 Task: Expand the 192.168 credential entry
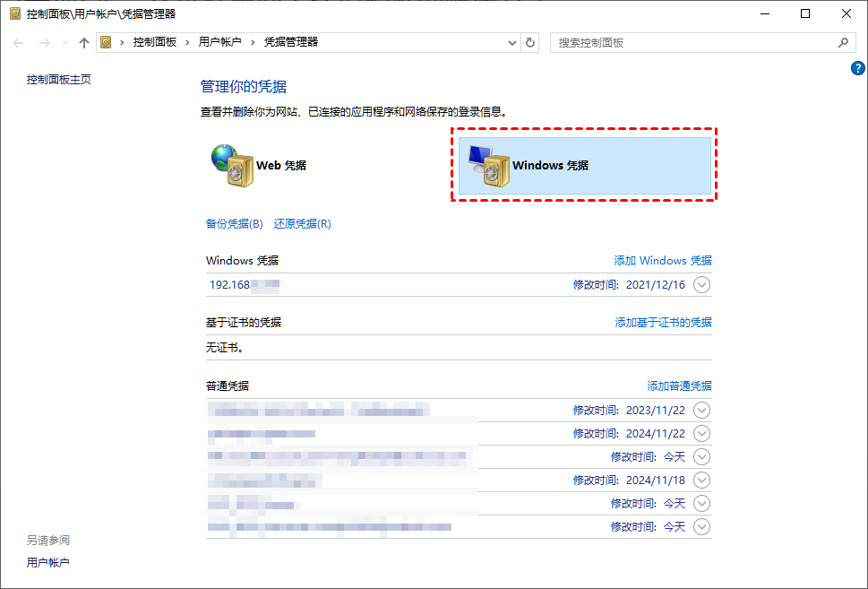701,285
